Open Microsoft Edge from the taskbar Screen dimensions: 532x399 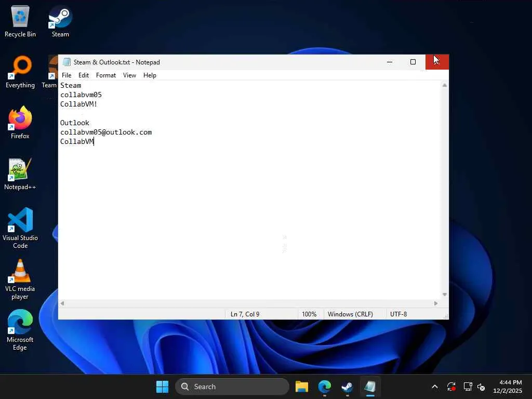[x=324, y=387]
